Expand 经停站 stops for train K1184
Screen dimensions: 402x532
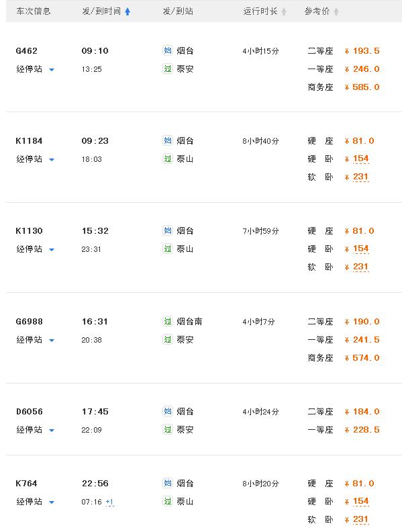pyautogui.click(x=36, y=159)
